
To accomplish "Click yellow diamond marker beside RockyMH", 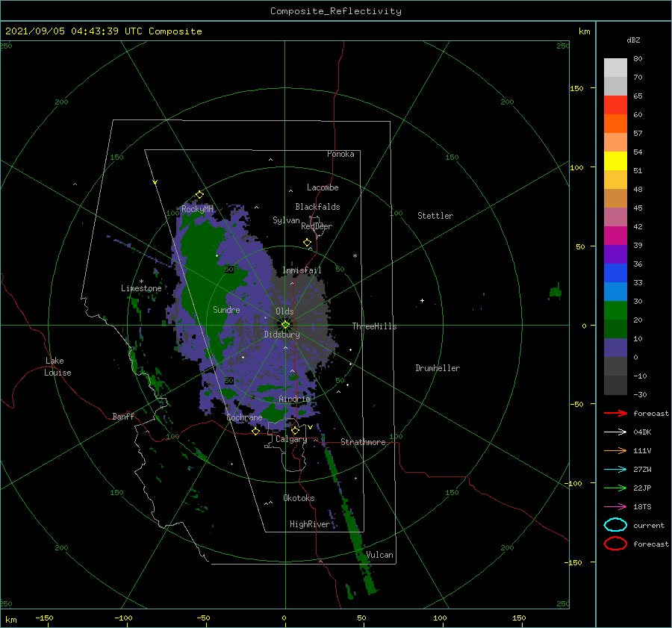I will [199, 195].
